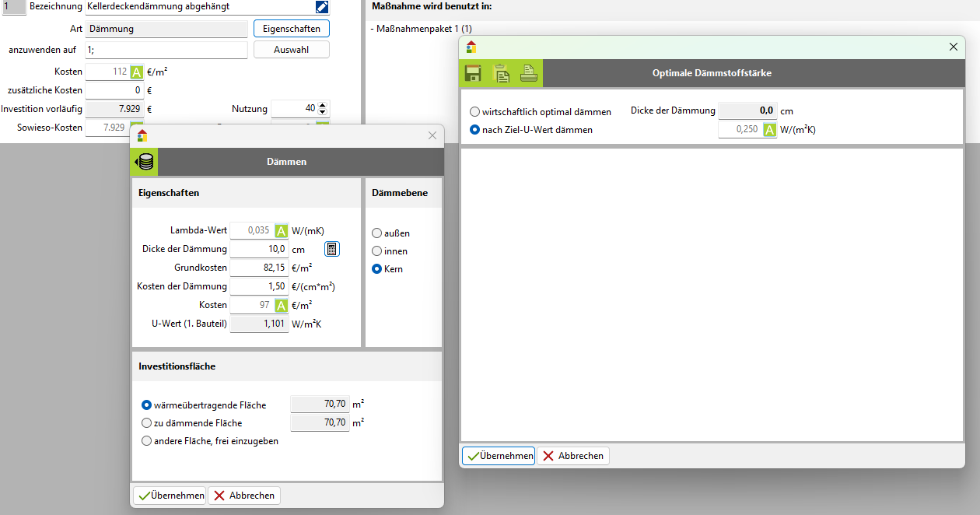Click the clipboard copy icon in Optimale Dämmstoffstärke toolbar
The image size is (980, 515).
point(502,74)
